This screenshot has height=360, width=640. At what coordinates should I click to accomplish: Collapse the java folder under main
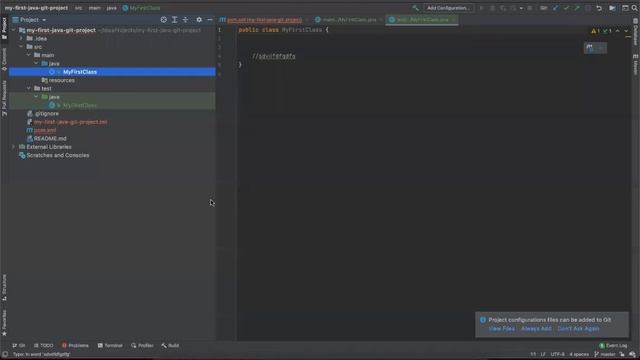(x=36, y=63)
